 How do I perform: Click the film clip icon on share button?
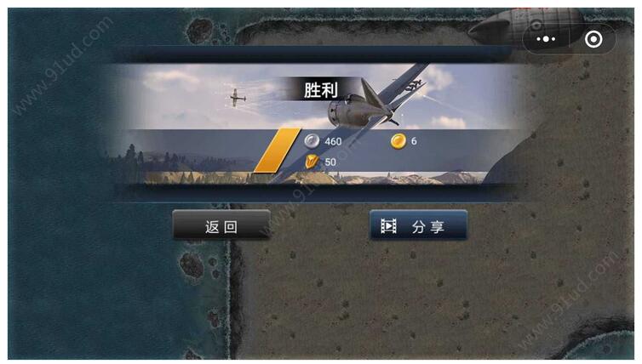tap(388, 225)
